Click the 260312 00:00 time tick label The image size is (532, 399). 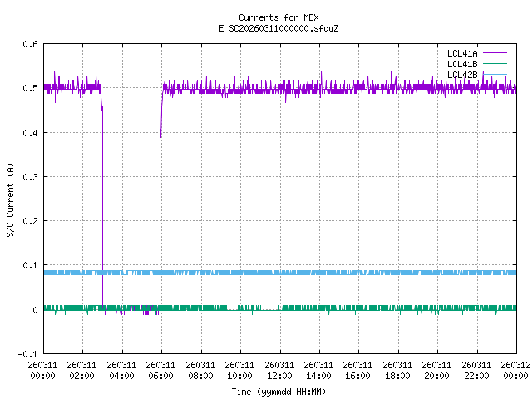515,370
